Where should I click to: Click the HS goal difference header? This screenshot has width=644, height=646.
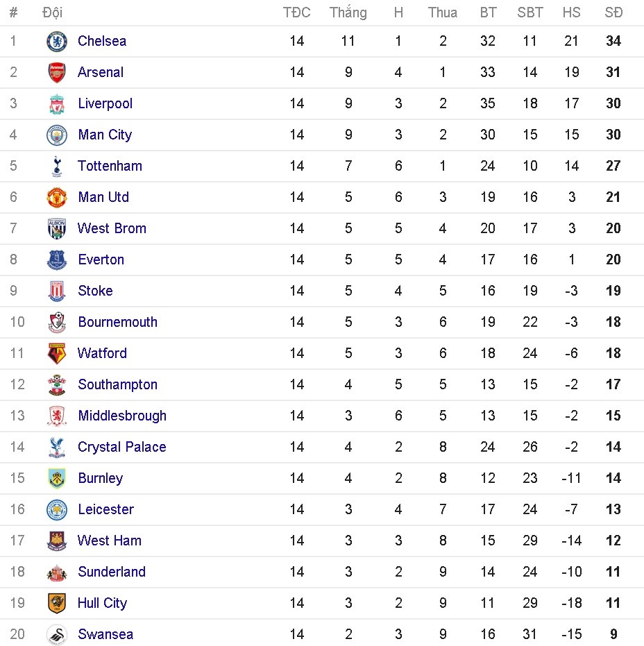pos(572,12)
